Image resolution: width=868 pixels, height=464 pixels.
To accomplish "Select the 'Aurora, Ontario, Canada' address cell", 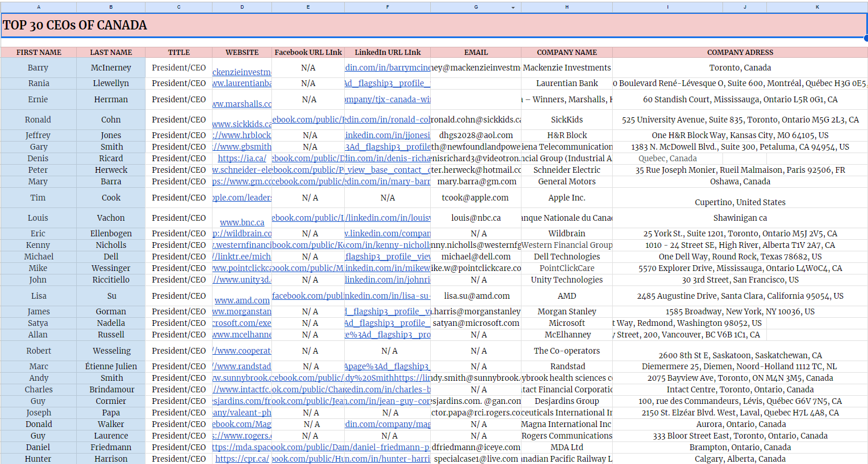I will point(740,424).
